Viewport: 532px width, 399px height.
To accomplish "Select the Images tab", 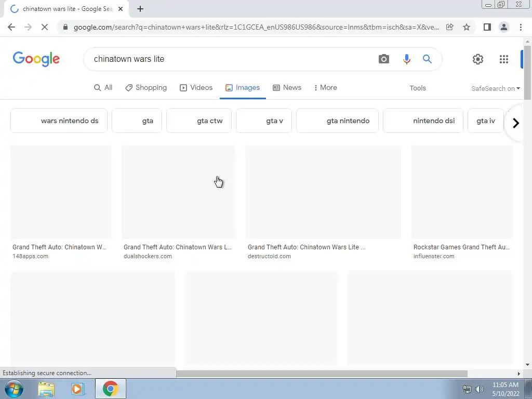I will point(243,87).
